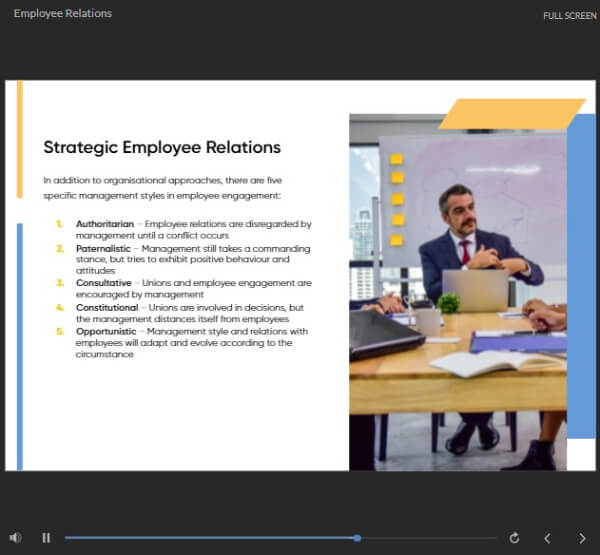Viewport: 600px width, 555px height.
Task: Mute the course audio volume icon
Action: click(x=15, y=538)
